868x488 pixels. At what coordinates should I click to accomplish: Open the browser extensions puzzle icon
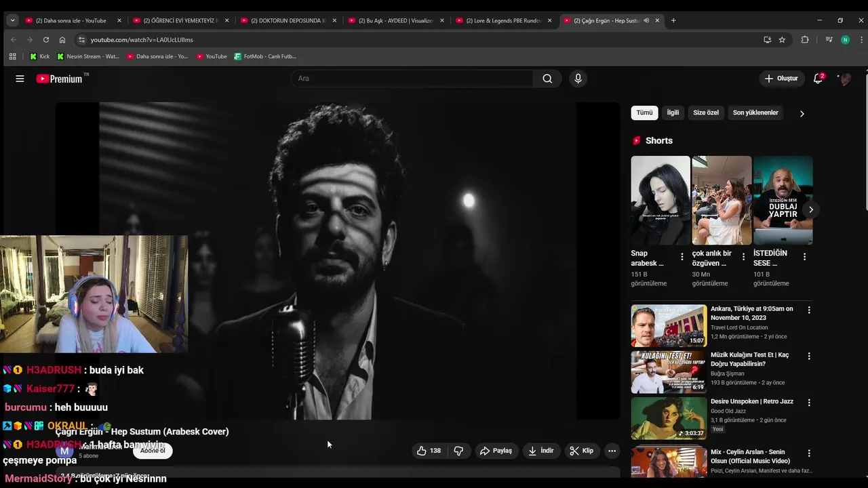pyautogui.click(x=805, y=40)
